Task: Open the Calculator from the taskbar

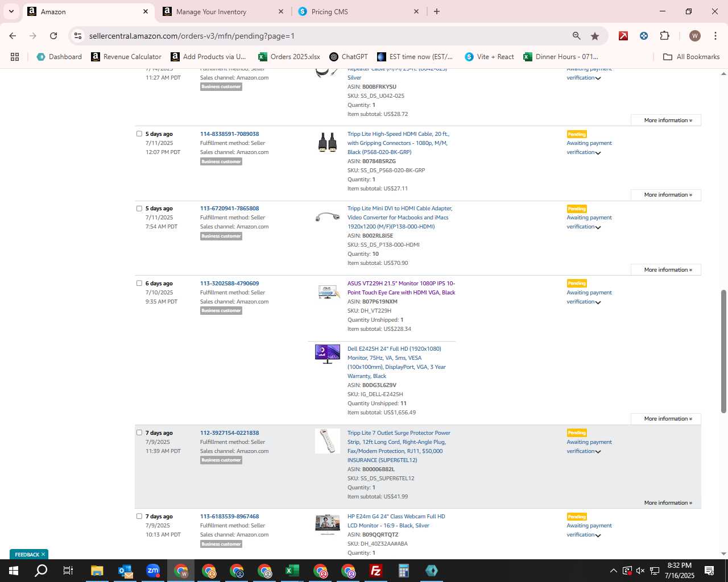Action: 404,571
